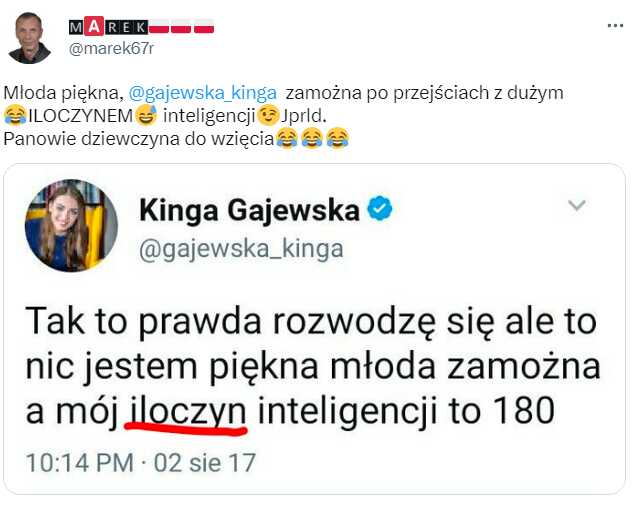This screenshot has height=509, width=637.
Task: Click the first crying-laughing emoji after wzięcia
Action: [x=287, y=139]
